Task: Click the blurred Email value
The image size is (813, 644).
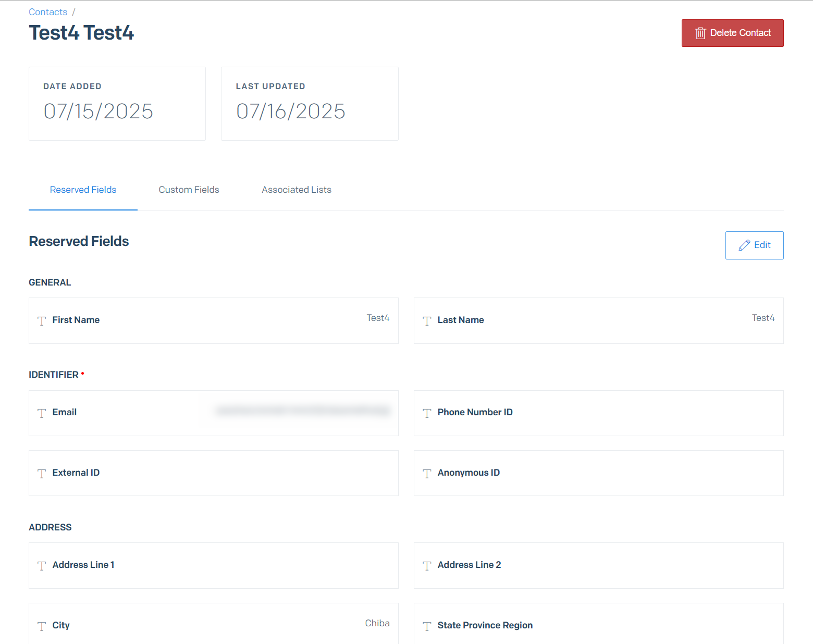Action: coord(303,411)
